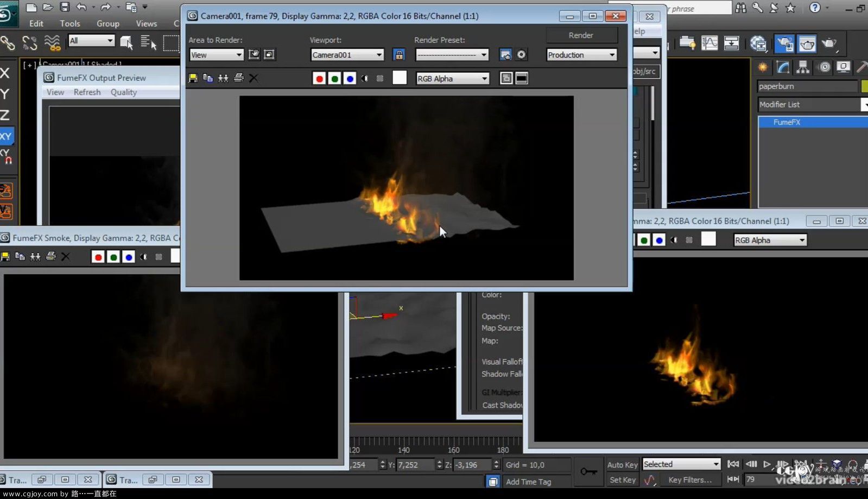Open RGB Alpha dropdown in right render window
This screenshot has width=868, height=499.
click(x=770, y=241)
